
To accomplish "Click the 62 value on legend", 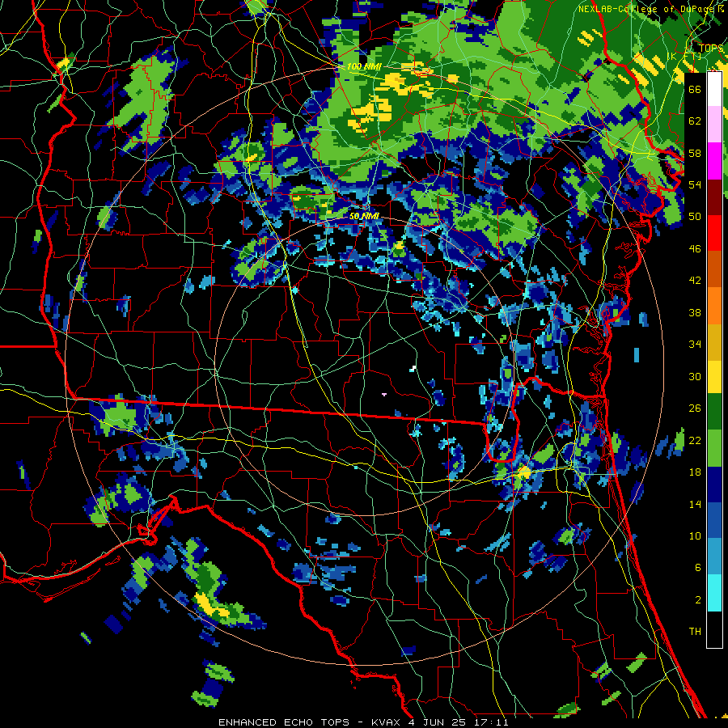I will (695, 121).
